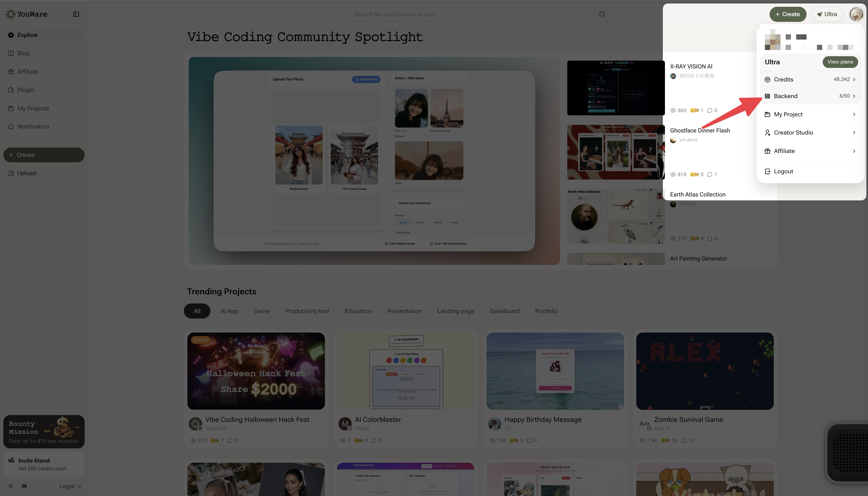Expand the Legal dropdown in the footer

tap(70, 486)
